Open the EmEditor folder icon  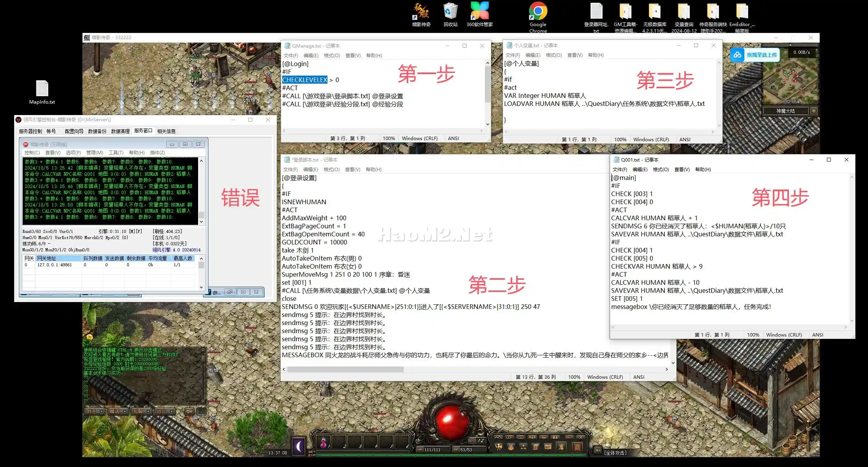point(742,17)
